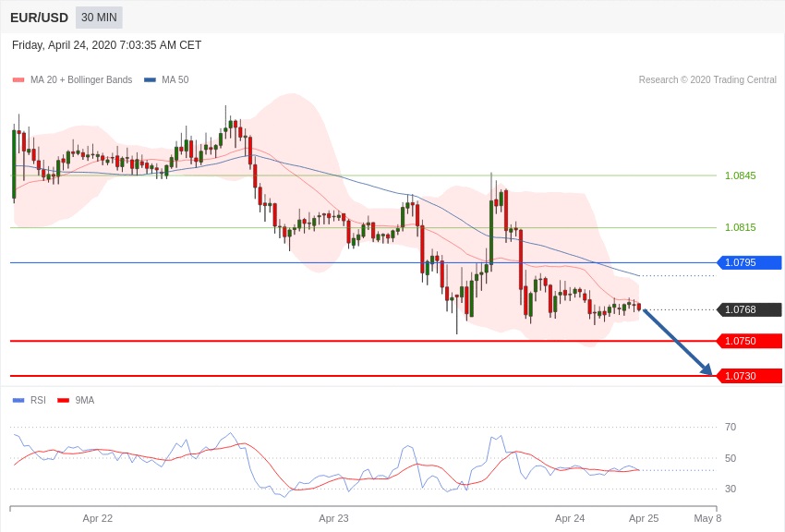
Task: Select the 'MA 20 + Bollinger Bands' legend label
Action: [x=81, y=79]
